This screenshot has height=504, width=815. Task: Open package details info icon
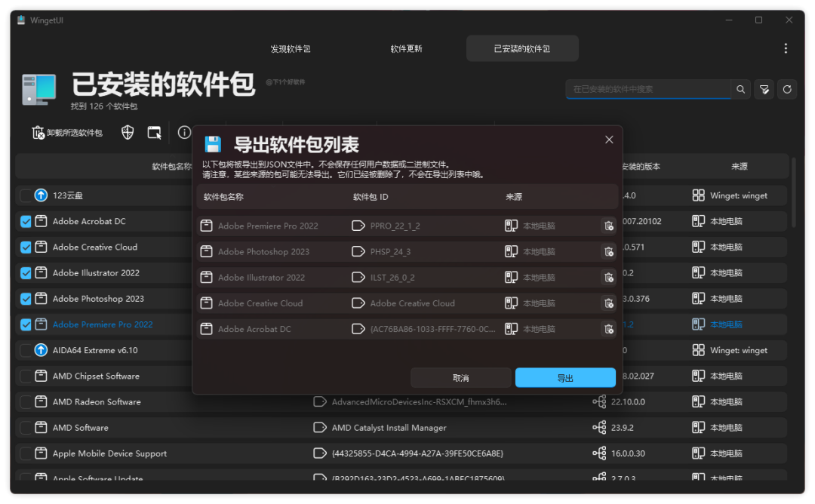(184, 133)
